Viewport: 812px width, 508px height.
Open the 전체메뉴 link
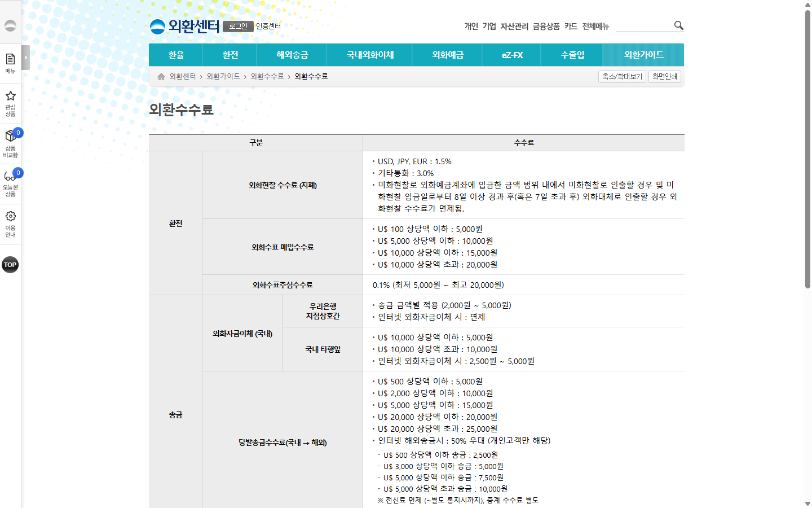[595, 27]
